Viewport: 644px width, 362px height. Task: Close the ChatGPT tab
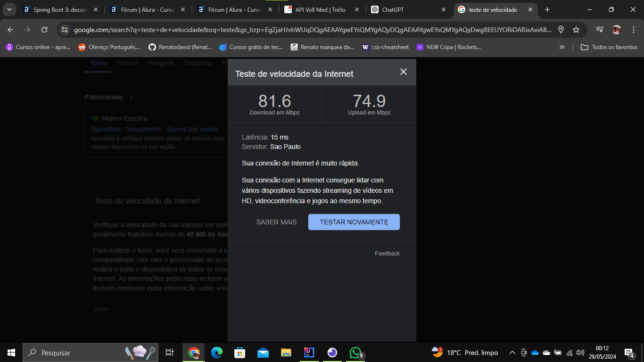pos(444,9)
